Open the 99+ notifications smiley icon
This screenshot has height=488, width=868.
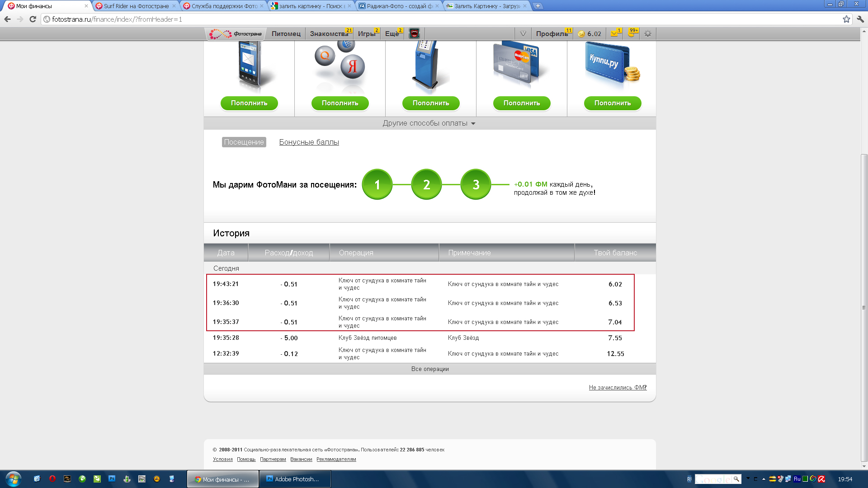pyautogui.click(x=632, y=34)
